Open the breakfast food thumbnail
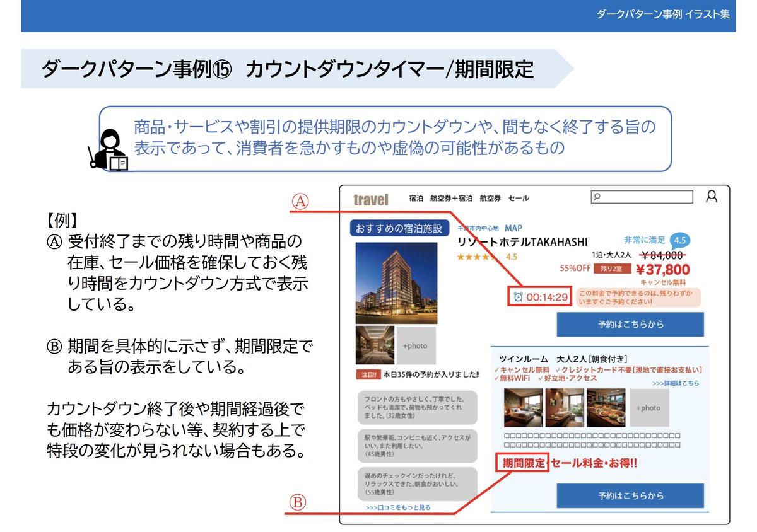The height and width of the screenshot is (532, 757). tap(606, 407)
